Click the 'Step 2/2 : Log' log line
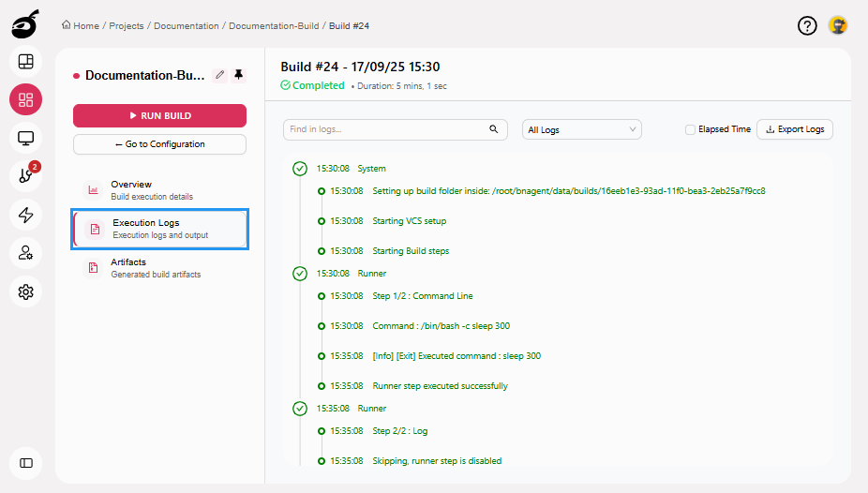This screenshot has height=493, width=868. pyautogui.click(x=399, y=431)
